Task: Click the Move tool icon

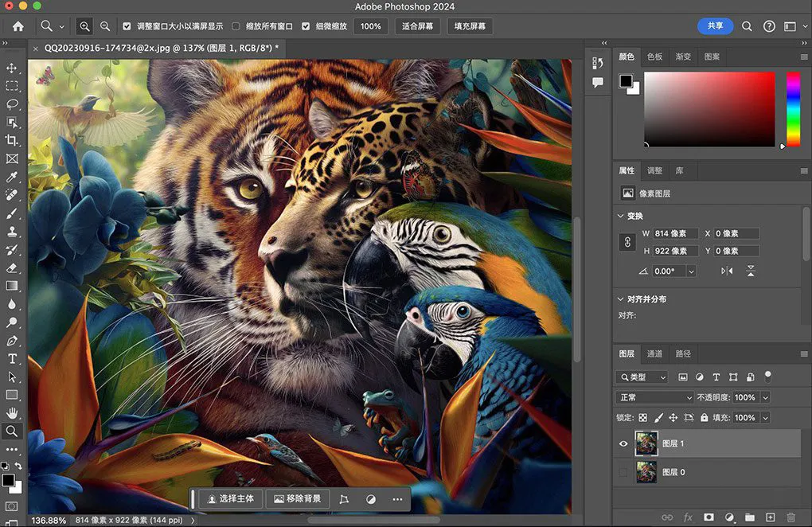Action: point(12,68)
